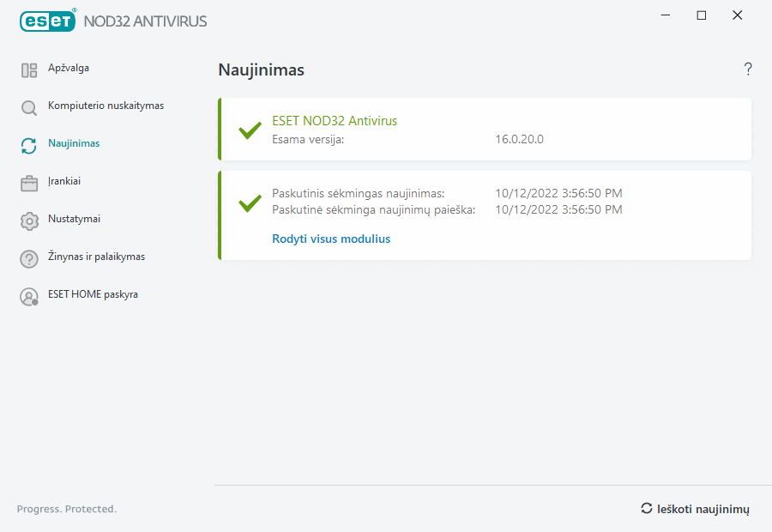Go to the Apžvalga menu item
This screenshot has height=532, width=772.
pyautogui.click(x=69, y=68)
